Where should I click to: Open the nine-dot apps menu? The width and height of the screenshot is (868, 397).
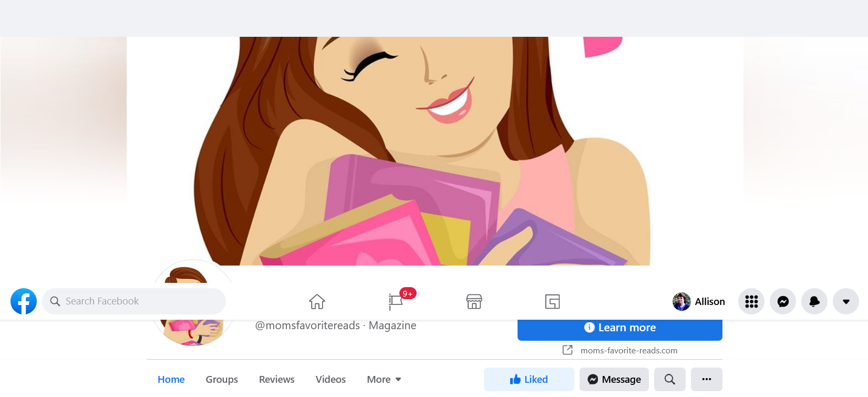(x=751, y=301)
